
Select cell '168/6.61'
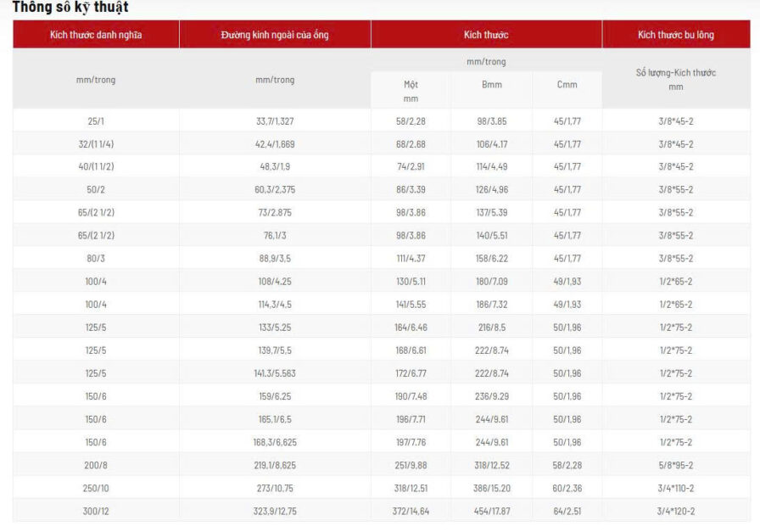pos(411,350)
